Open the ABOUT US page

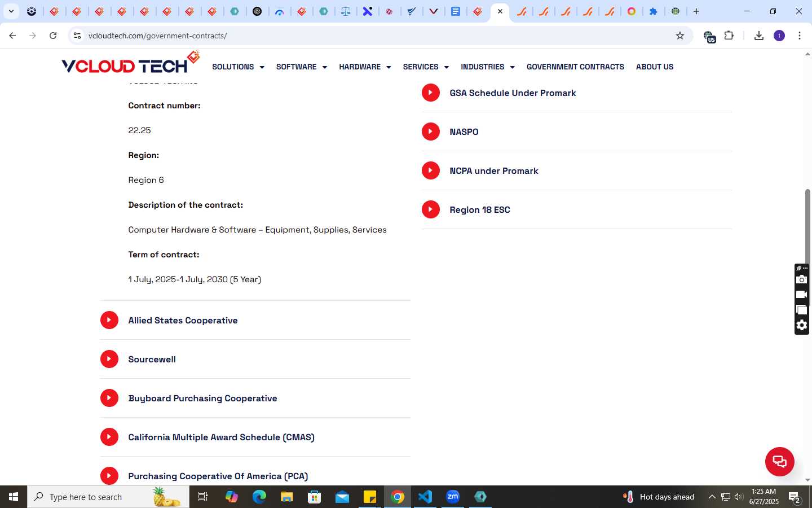pos(655,67)
